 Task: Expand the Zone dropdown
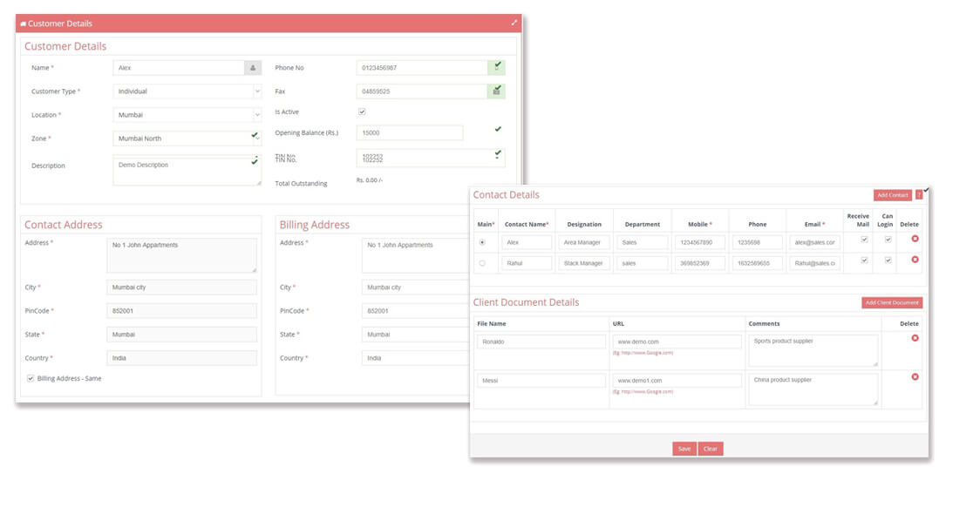(x=257, y=138)
